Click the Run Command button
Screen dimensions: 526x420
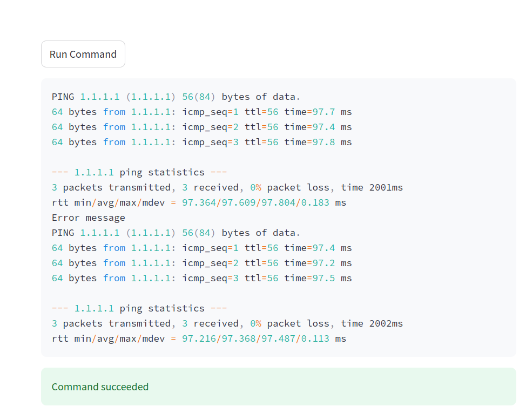tap(83, 54)
